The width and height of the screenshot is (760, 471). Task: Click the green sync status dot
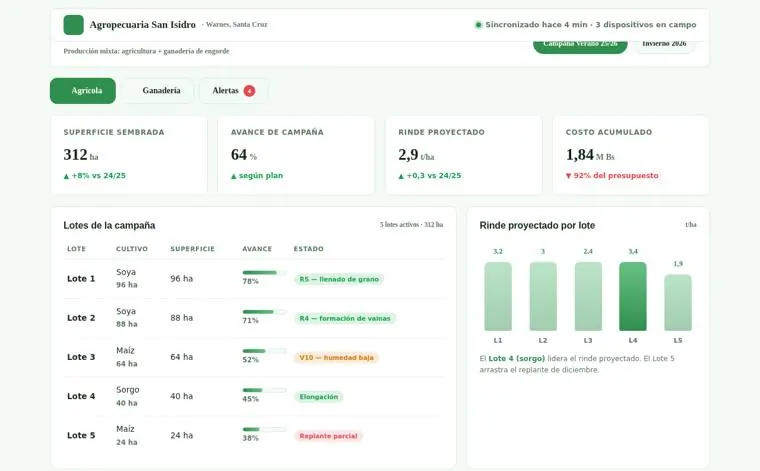click(x=478, y=25)
